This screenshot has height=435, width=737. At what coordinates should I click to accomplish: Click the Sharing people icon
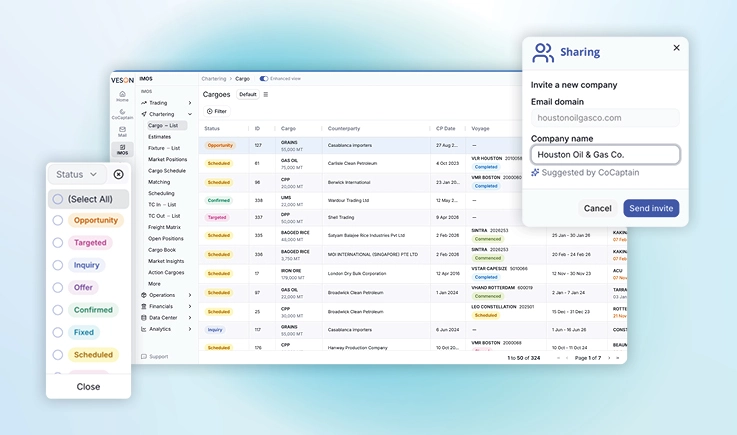point(543,53)
